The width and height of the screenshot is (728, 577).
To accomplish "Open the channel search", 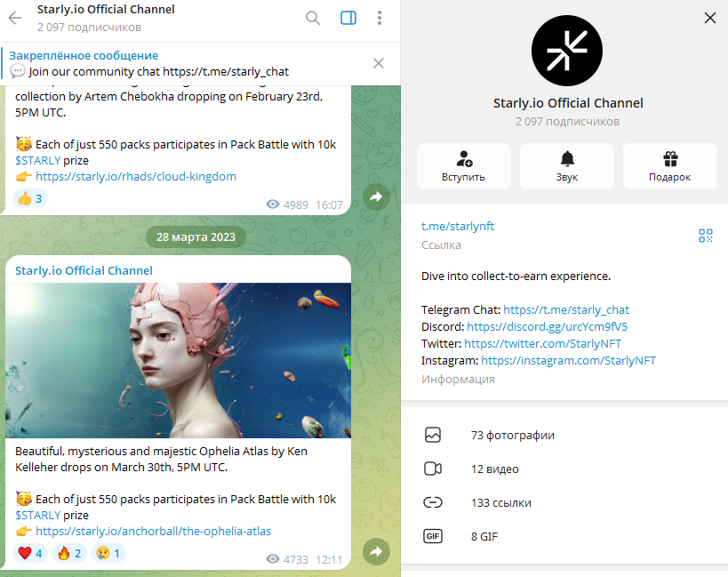I will coord(312,18).
